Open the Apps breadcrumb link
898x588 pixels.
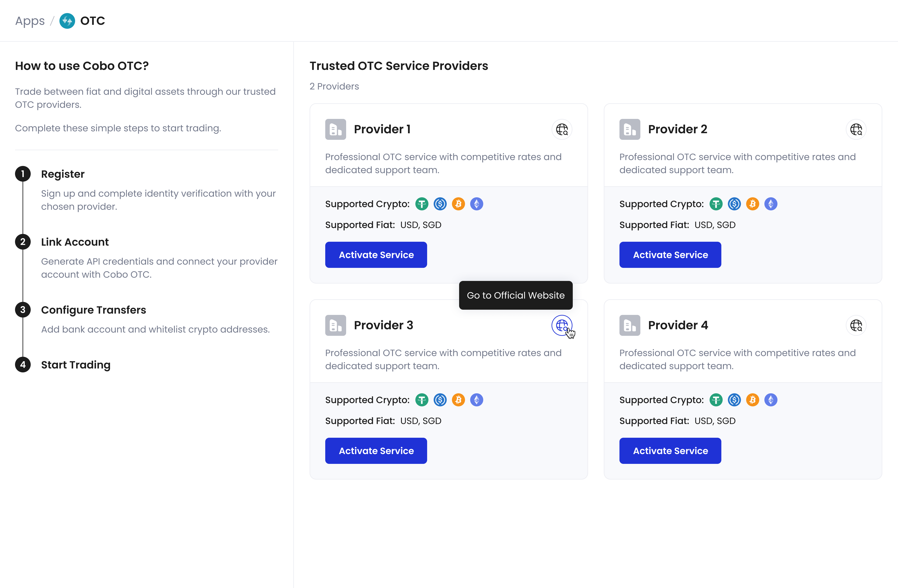click(29, 21)
